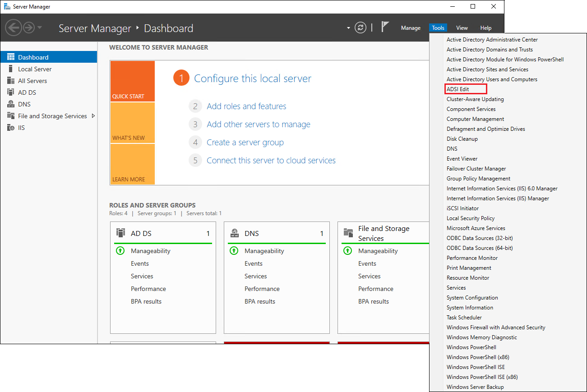This screenshot has width=587, height=392.
Task: Open the notifications flag
Action: coord(385,27)
